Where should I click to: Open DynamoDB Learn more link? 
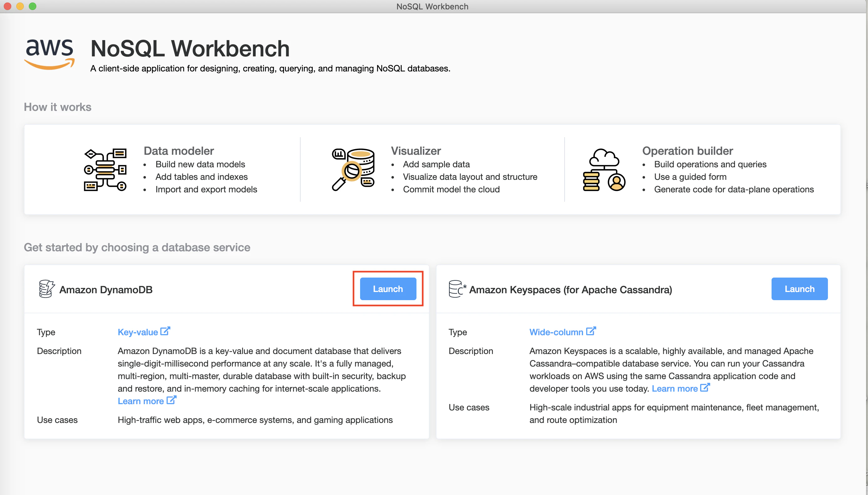[141, 401]
